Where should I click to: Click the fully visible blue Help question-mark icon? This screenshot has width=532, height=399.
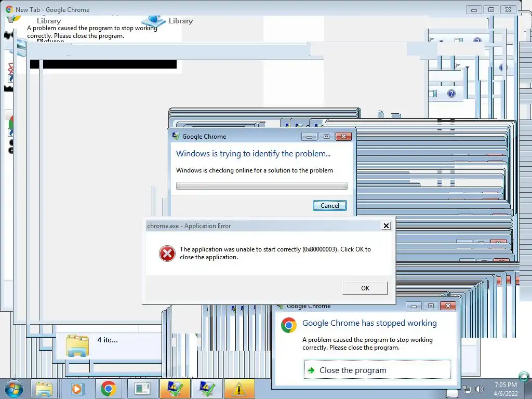451,94
